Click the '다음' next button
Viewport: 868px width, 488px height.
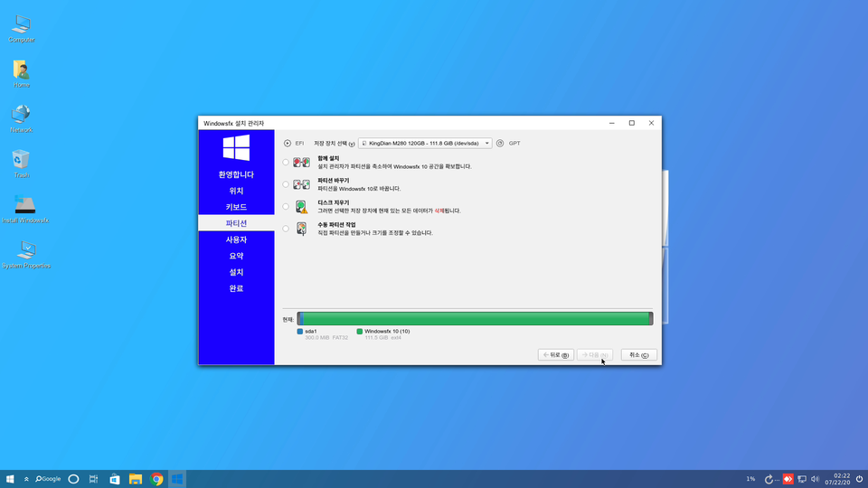[595, 354]
